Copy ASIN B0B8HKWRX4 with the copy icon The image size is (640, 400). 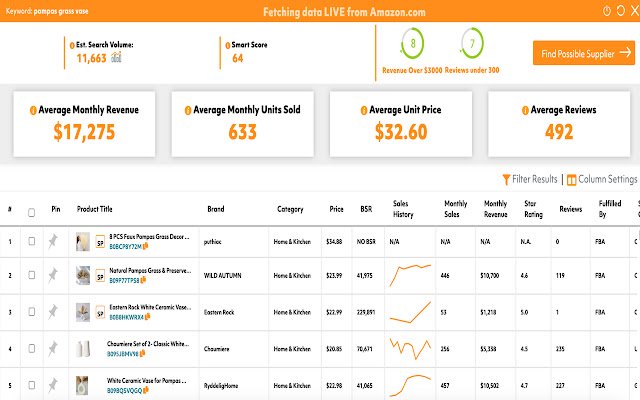(x=147, y=317)
